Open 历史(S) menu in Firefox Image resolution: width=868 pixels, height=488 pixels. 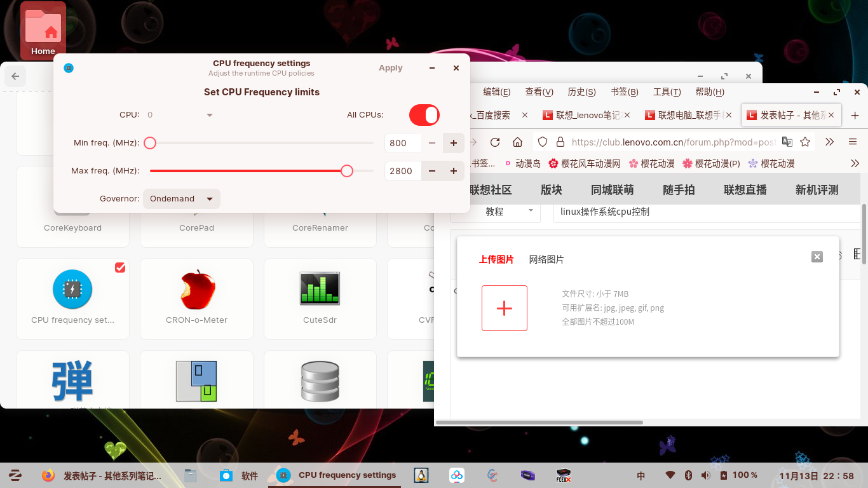581,91
